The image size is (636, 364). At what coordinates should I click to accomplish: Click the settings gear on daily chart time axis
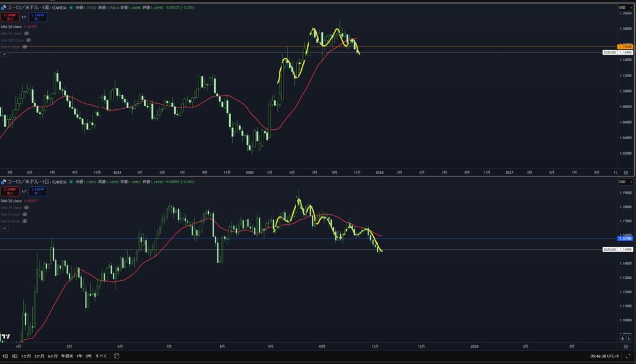[625, 347]
